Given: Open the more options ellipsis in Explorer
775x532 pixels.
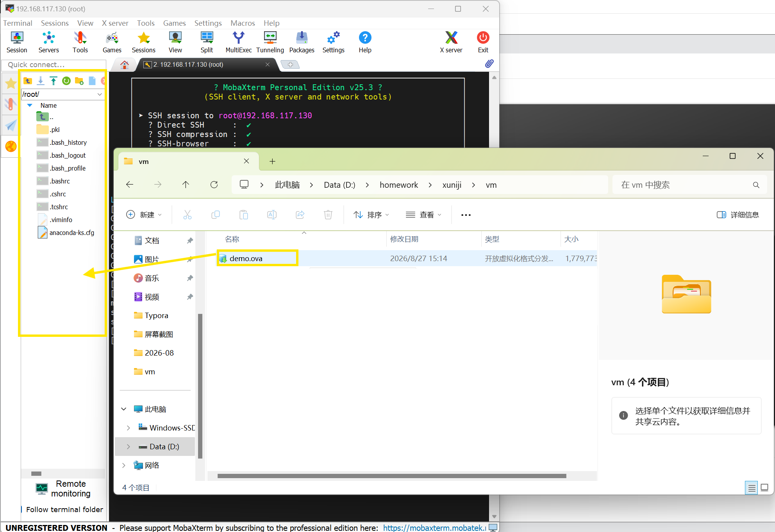Looking at the screenshot, I should (466, 215).
